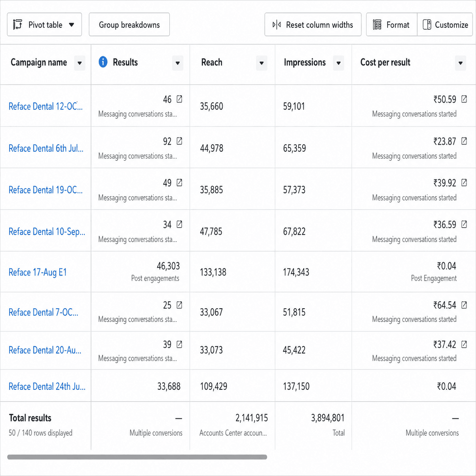Click impressions value 45,422
The height and width of the screenshot is (476, 476).
294,350
